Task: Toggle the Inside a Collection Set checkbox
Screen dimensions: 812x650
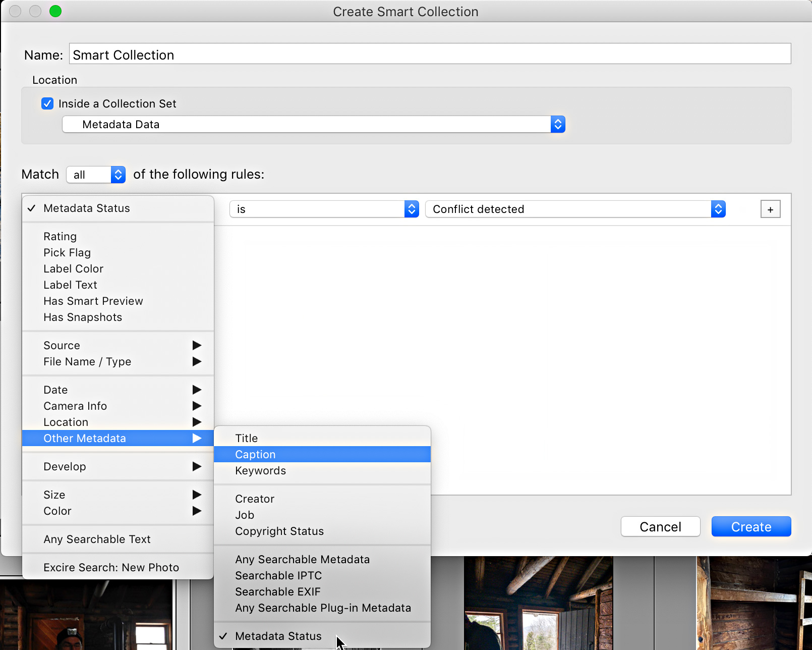Action: click(47, 103)
